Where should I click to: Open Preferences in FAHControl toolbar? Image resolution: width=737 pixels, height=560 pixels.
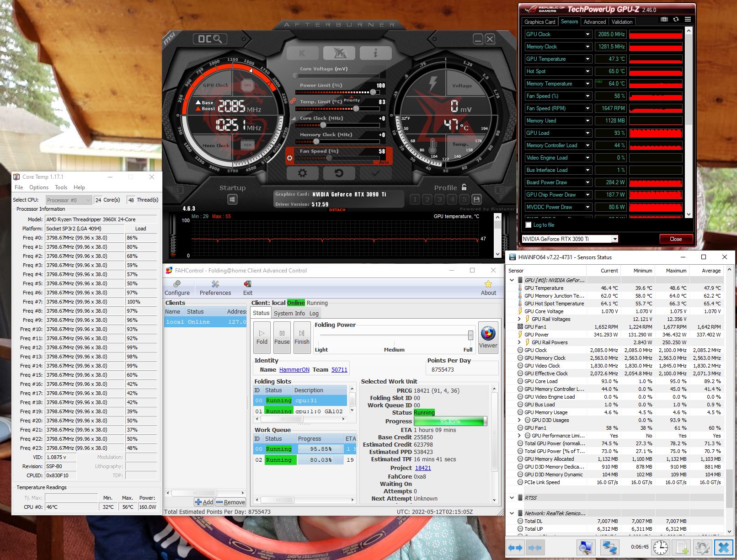(215, 288)
